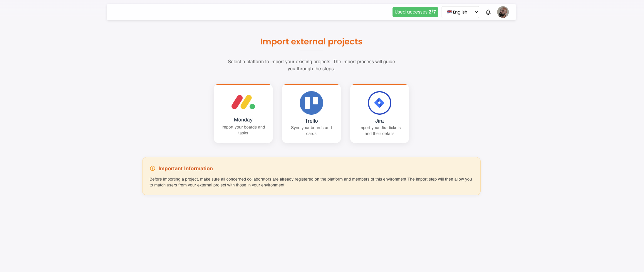This screenshot has height=272, width=644.
Task: Click the Monday logo icon
Action: (243, 102)
